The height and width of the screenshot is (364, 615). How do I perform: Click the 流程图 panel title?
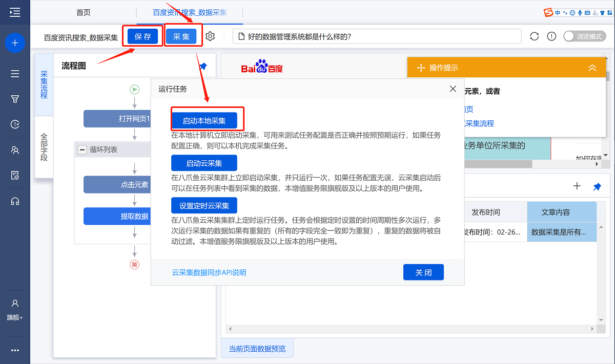pyautogui.click(x=74, y=66)
